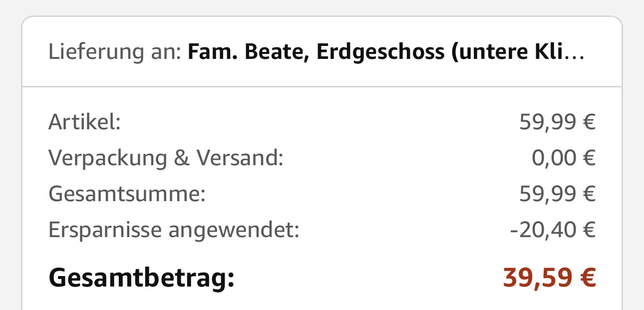The height and width of the screenshot is (310, 644).
Task: Click the "Gesamtsumme:" label
Action: point(127,194)
